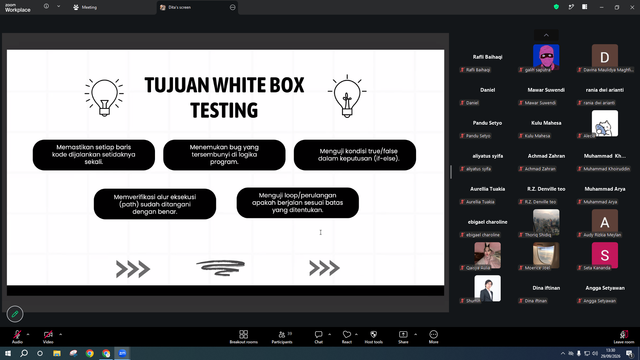Select Alecia's cat avatar tile

[x=605, y=124]
